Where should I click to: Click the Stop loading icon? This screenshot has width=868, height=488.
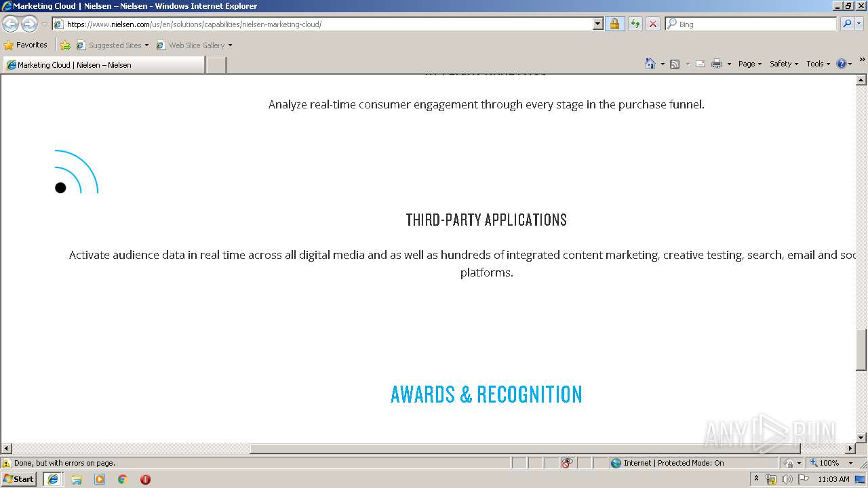coord(652,24)
